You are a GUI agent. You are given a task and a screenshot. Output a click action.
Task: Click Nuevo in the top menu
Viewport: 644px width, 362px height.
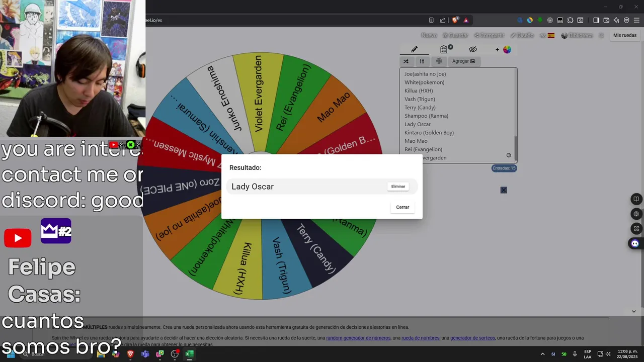(x=429, y=35)
